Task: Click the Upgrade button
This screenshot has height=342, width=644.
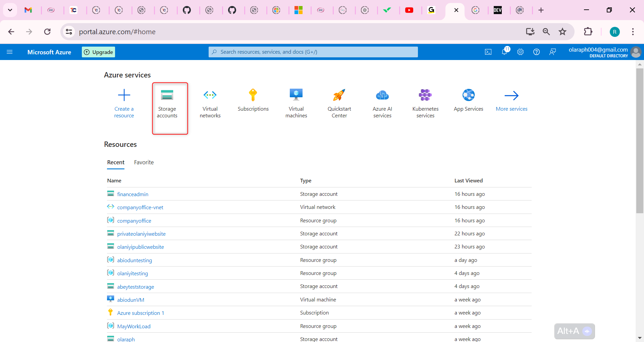Action: tap(98, 52)
